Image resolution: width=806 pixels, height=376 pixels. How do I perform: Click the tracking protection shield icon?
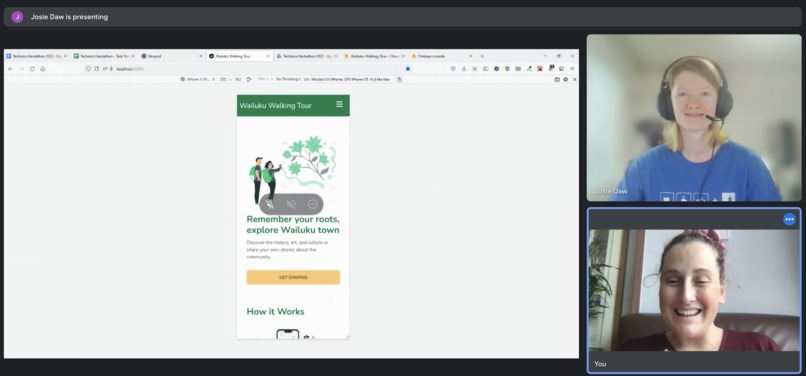point(88,68)
